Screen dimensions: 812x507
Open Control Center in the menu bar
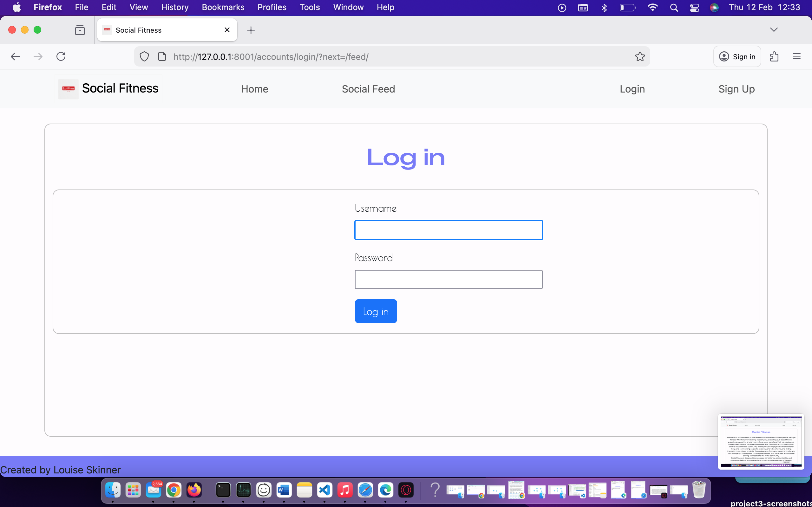tap(694, 7)
